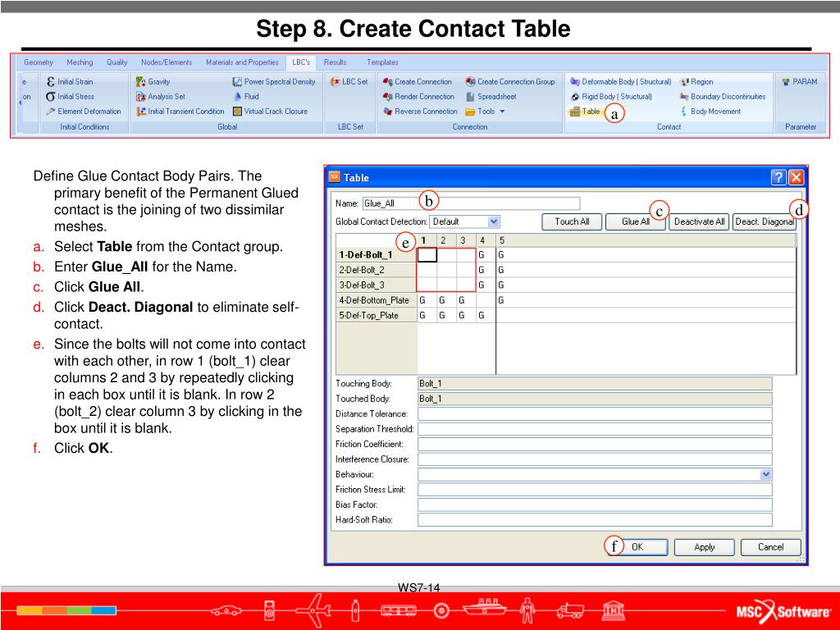The height and width of the screenshot is (630, 840).
Task: Switch to the Meshing tab
Action: click(80, 62)
